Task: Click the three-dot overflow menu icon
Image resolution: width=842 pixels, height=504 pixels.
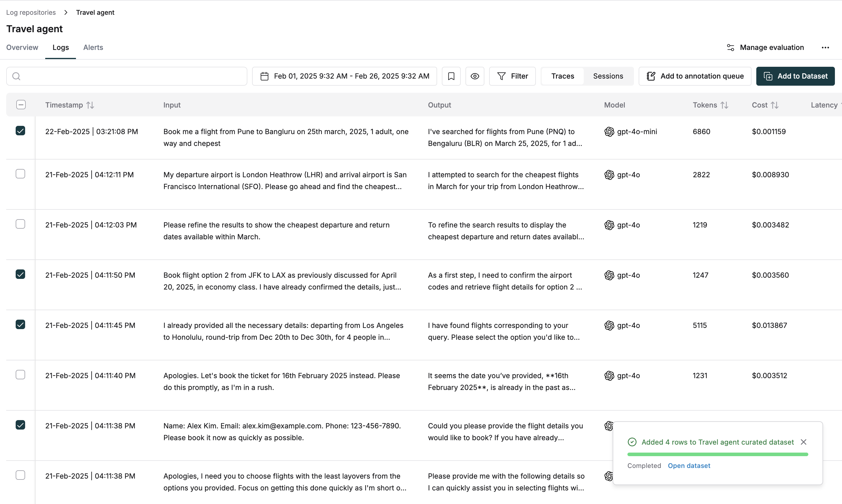Action: point(826,47)
